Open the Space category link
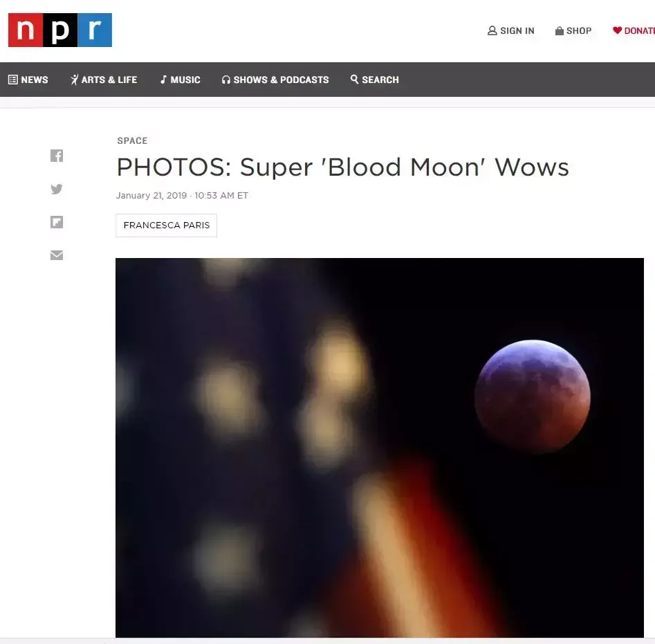Image resolution: width=655 pixels, height=644 pixels. point(132,140)
